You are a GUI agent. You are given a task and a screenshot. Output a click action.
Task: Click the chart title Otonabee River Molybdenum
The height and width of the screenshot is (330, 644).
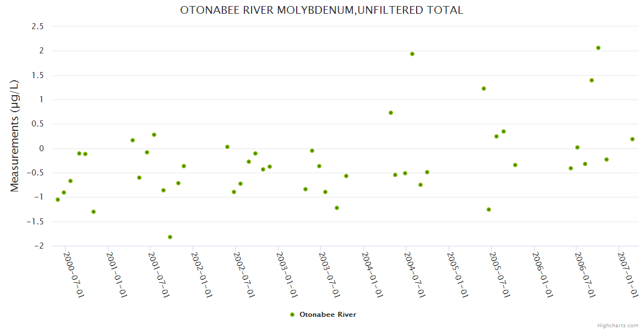[x=321, y=10]
